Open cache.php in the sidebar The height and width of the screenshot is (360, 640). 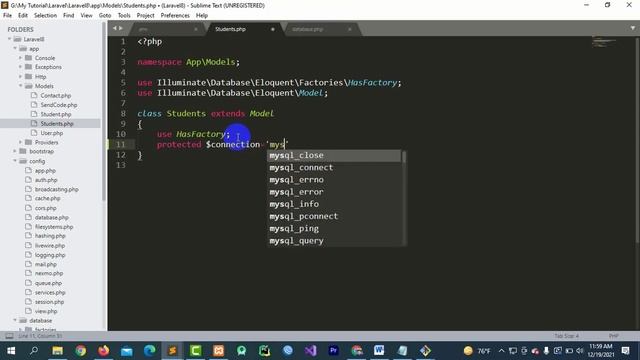coord(47,198)
